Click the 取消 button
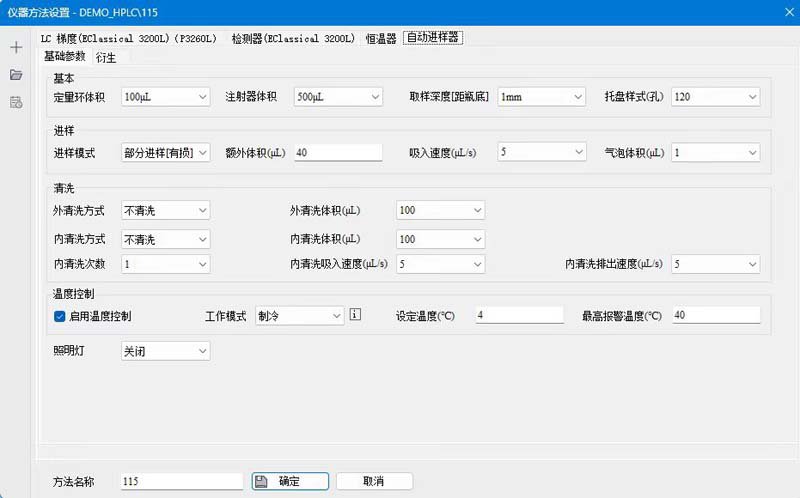 (x=374, y=481)
